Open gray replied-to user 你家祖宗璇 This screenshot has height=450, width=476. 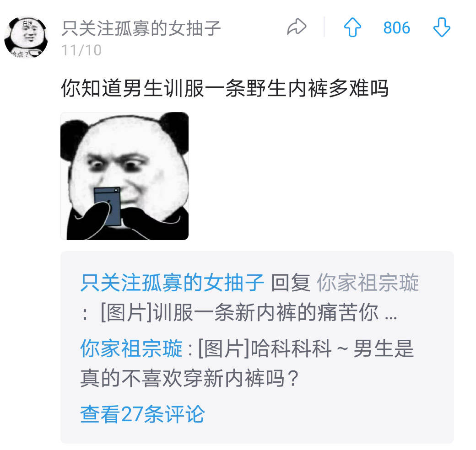pos(368,283)
